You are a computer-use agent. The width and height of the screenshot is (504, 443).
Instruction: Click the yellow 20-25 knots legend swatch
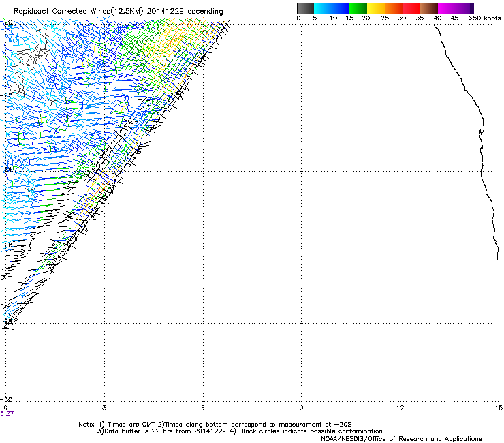coord(376,8)
